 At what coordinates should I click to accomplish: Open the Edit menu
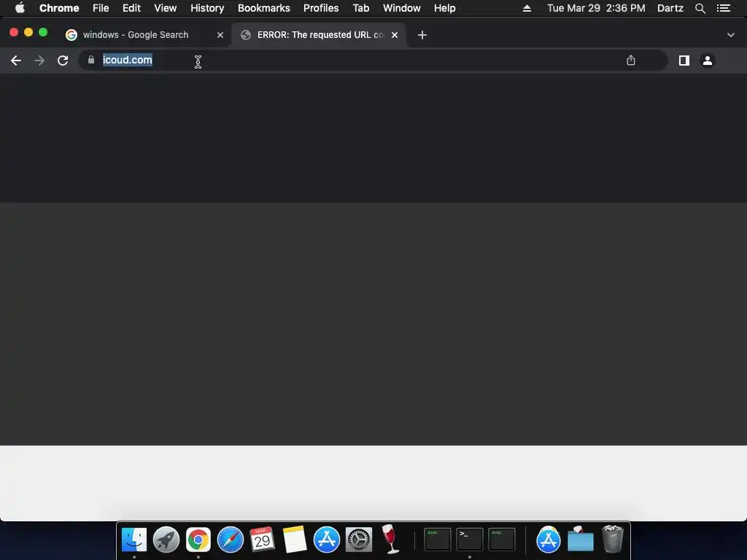[x=131, y=8]
